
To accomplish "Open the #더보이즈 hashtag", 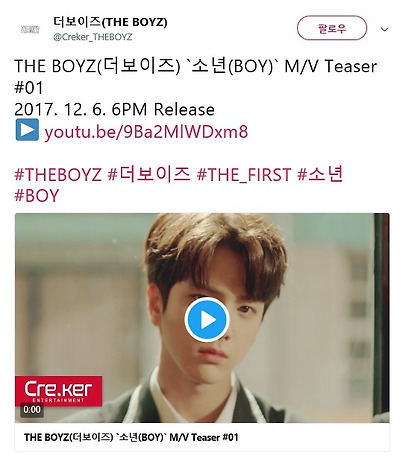I will point(149,174).
